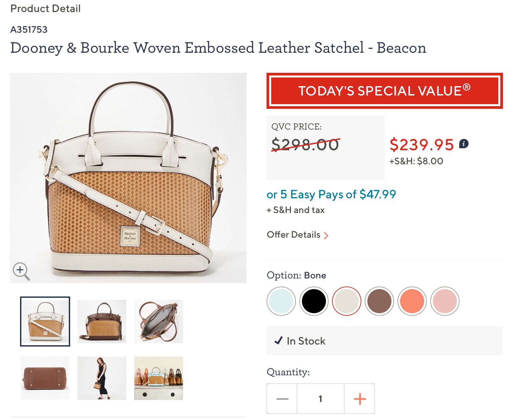The height and width of the screenshot is (420, 513).
Task: Click the plus icon to increase quantity
Action: 360,399
